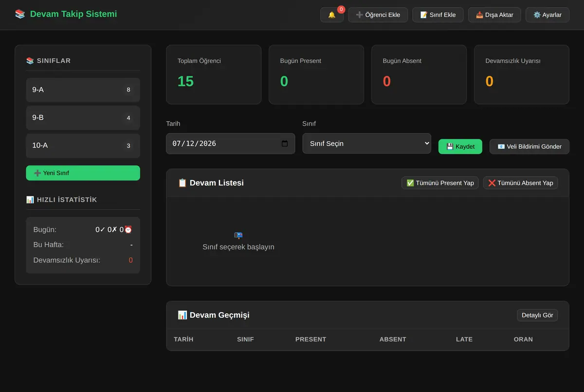Click the Bugün Absent stat card
This screenshot has width=584, height=392.
coord(419,74)
